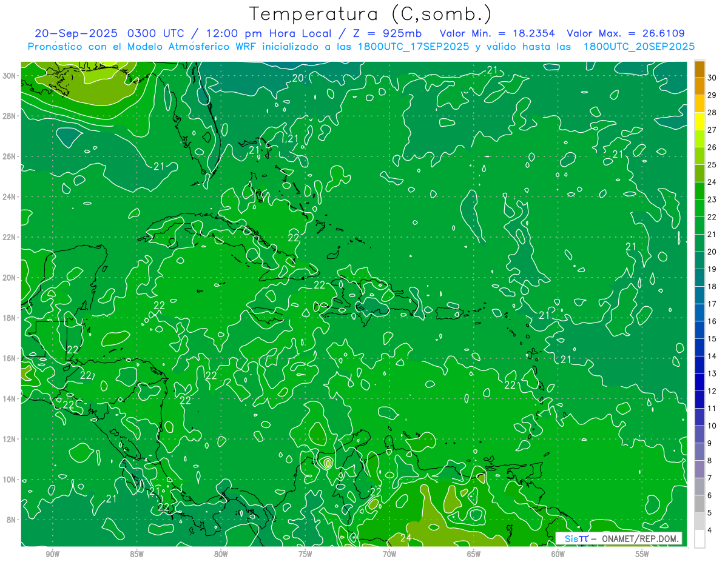
Task: Click the 75W longitude axis label
Action: click(x=305, y=554)
